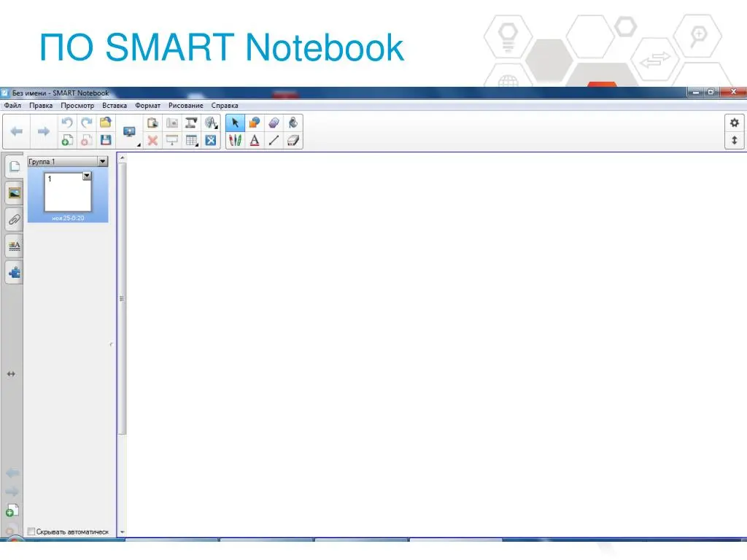747x560 pixels.
Task: Select the Eraser tool
Action: [293, 140]
